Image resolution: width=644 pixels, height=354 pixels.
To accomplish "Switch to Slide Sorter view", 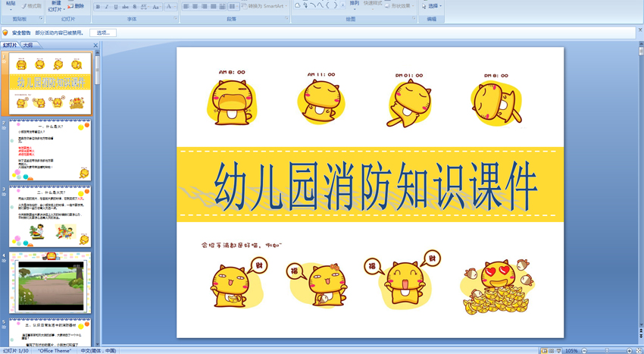I will [x=551, y=351].
